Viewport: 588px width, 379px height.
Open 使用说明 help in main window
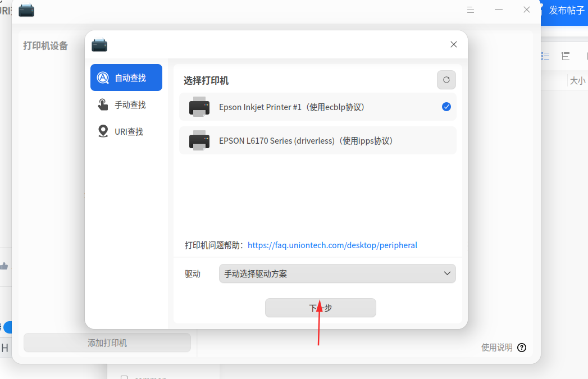pos(496,348)
